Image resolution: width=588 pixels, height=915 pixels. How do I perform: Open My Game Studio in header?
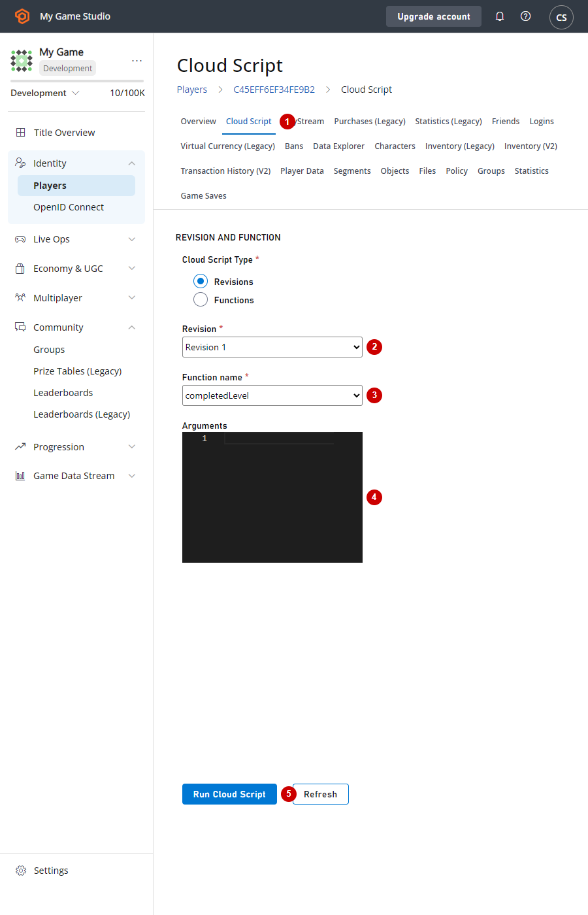coord(75,16)
